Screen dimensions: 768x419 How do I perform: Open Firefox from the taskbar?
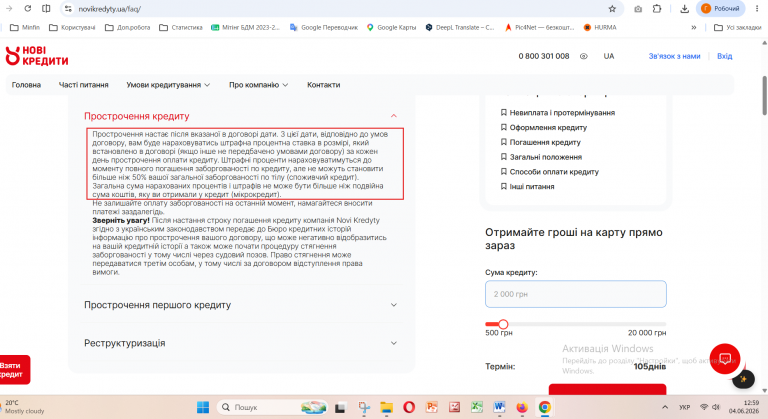(522, 407)
